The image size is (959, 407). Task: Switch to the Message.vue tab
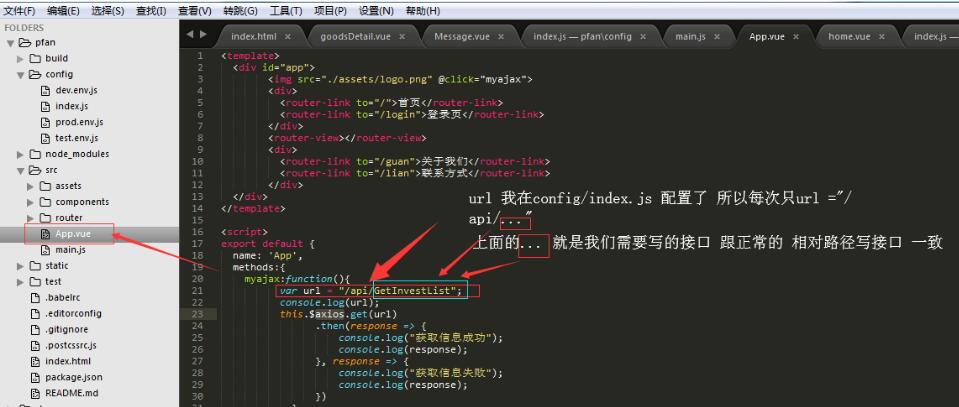462,37
